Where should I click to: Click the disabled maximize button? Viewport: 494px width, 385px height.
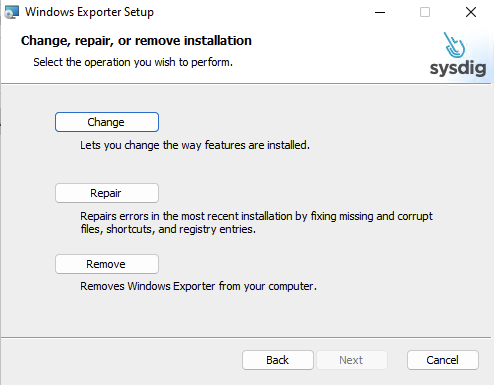click(425, 12)
